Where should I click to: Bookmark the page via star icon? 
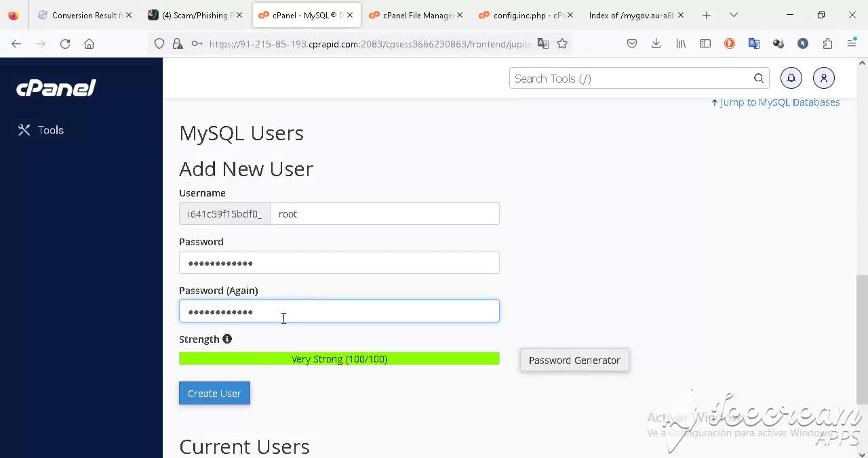(562, 43)
